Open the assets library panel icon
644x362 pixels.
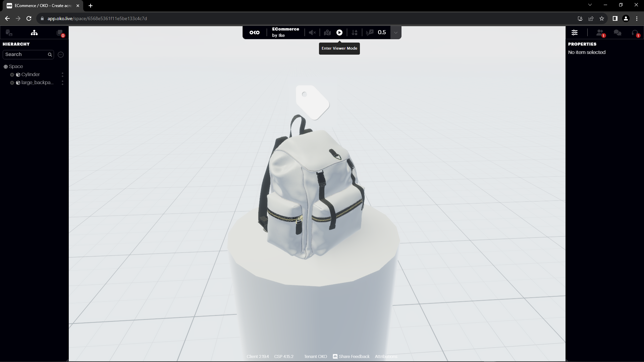pyautogui.click(x=9, y=33)
